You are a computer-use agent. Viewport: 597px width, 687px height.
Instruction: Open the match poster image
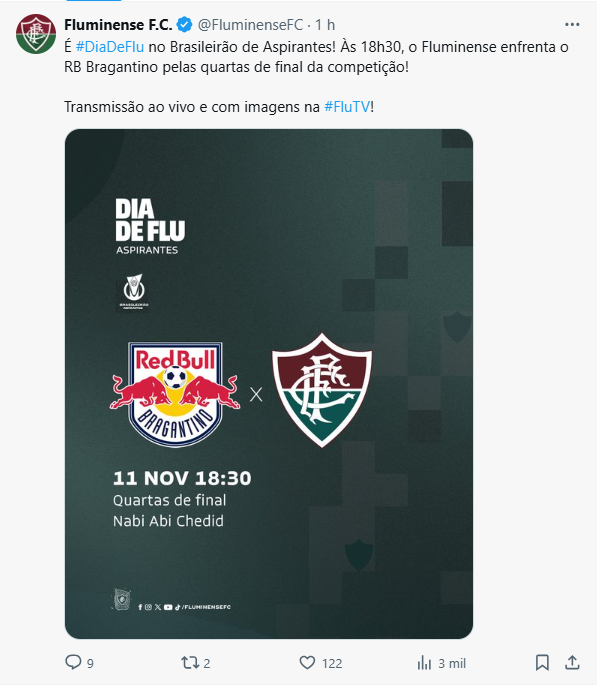point(269,384)
